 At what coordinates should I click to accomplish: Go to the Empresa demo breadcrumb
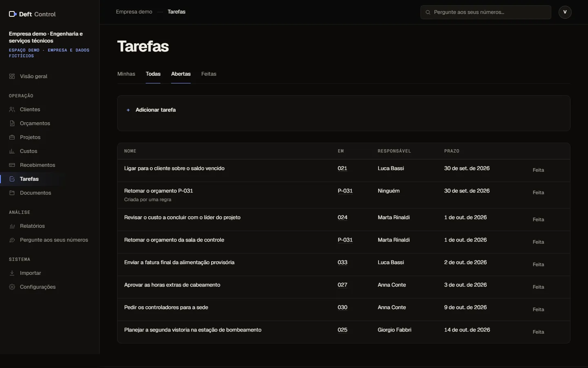click(134, 12)
